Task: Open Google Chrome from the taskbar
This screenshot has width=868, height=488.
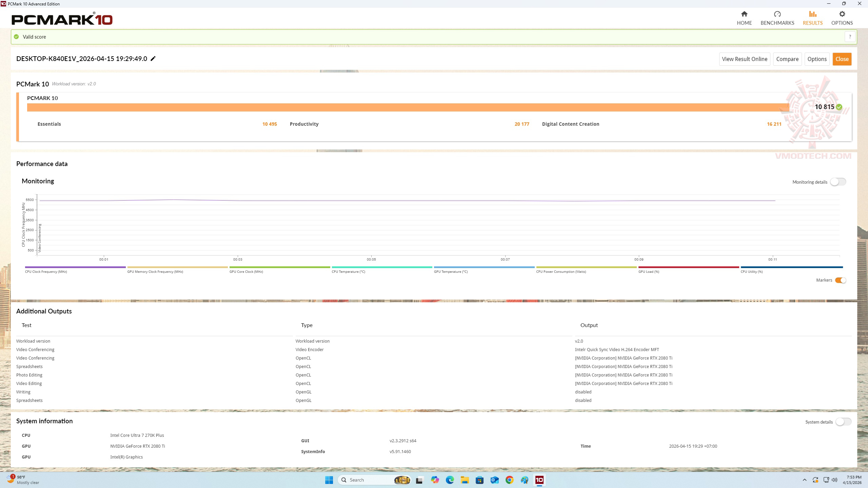Action: pos(509,480)
